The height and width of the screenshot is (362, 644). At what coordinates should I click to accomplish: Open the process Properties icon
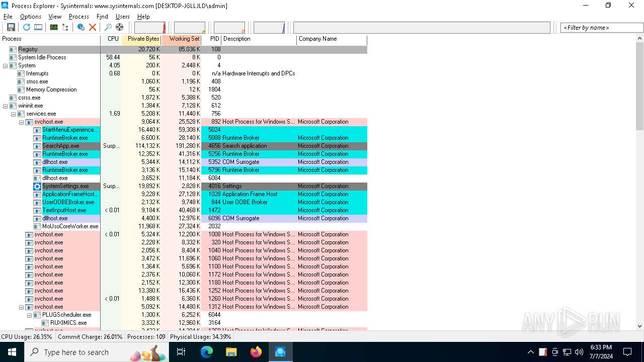coord(81,27)
